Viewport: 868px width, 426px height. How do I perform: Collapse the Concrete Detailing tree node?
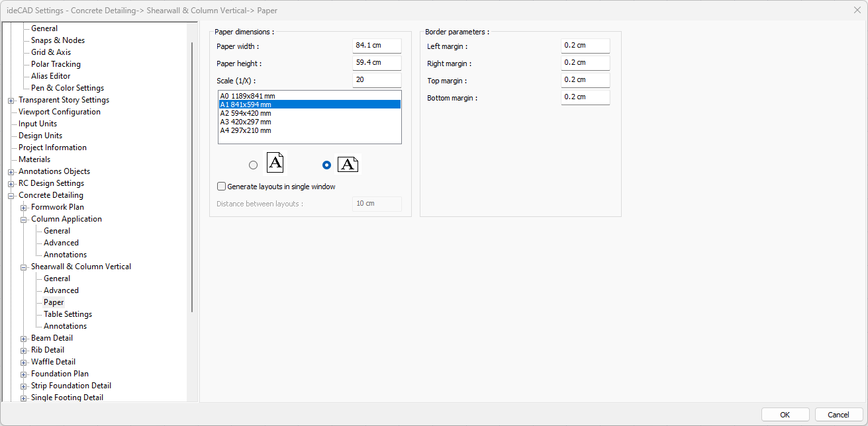click(11, 196)
